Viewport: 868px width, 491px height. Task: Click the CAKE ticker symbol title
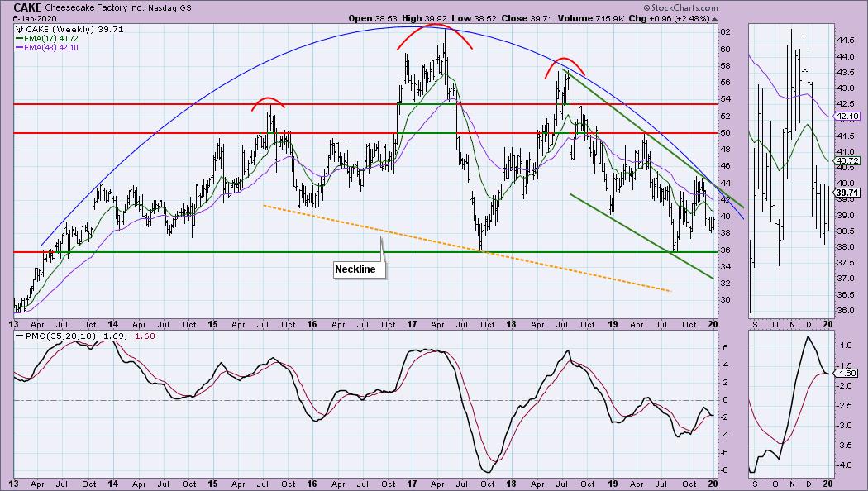(26, 7)
